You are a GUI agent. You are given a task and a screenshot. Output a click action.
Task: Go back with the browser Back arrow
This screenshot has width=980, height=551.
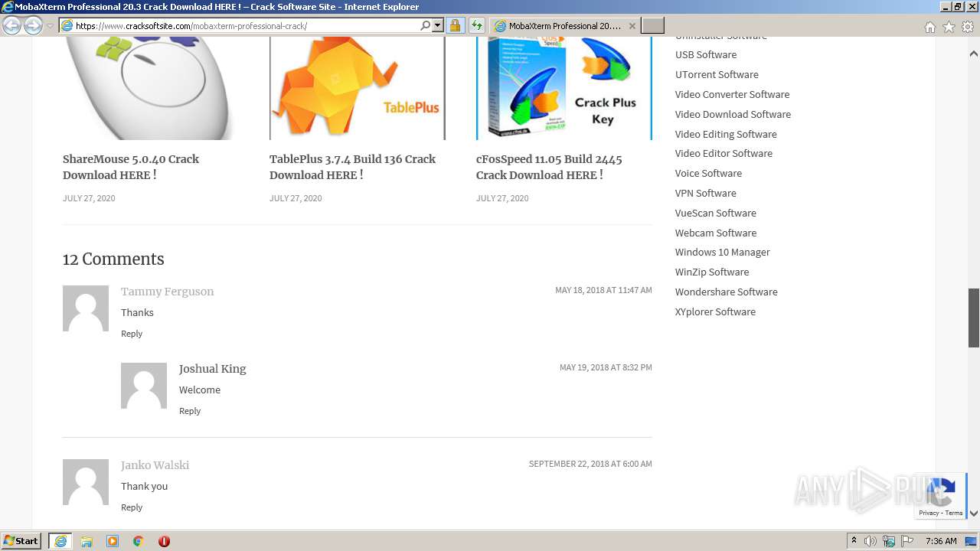click(x=11, y=25)
